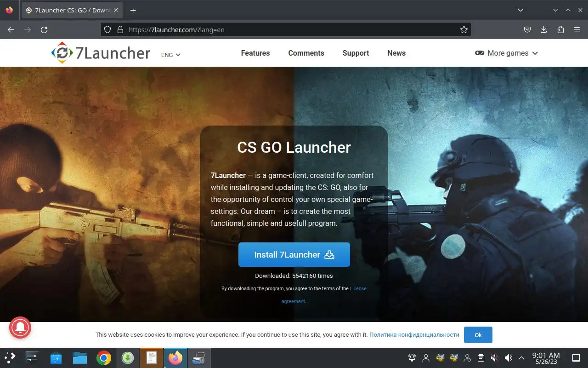Go to the Features section
The height and width of the screenshot is (368, 588).
pyautogui.click(x=255, y=53)
